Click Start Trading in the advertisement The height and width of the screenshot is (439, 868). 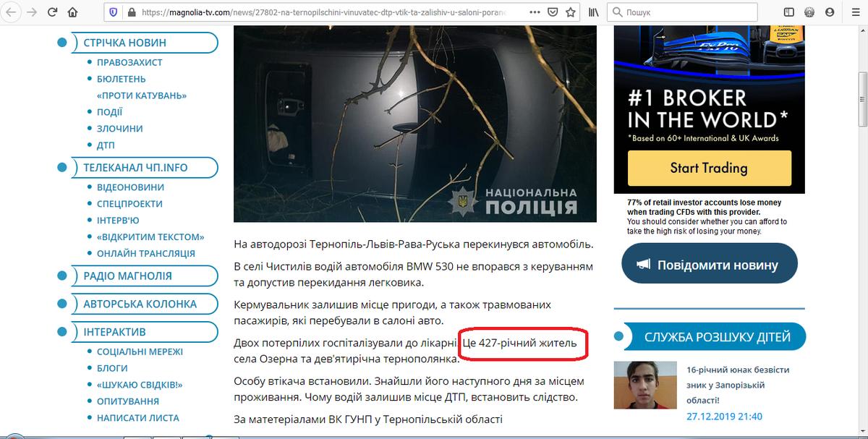tap(709, 168)
